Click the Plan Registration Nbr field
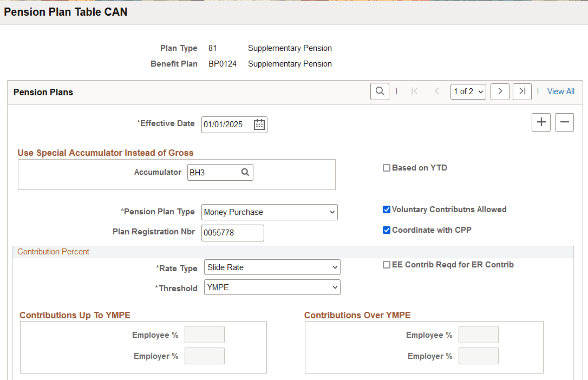Screen dimensions: 588x380 [x=232, y=233]
